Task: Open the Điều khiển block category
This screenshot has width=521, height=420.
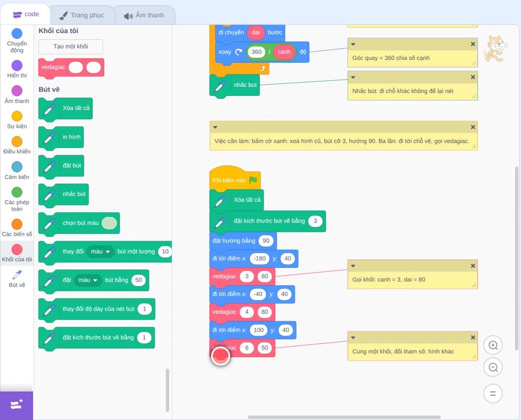Action: (17, 145)
